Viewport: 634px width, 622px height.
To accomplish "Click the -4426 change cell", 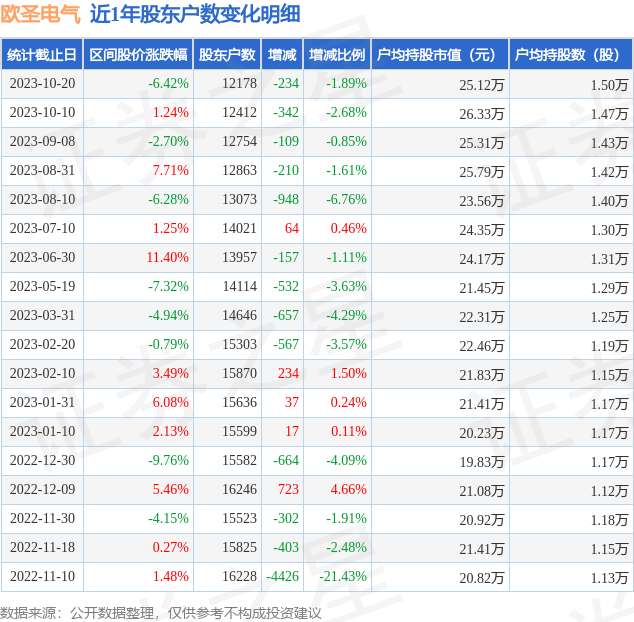I will 283,576.
